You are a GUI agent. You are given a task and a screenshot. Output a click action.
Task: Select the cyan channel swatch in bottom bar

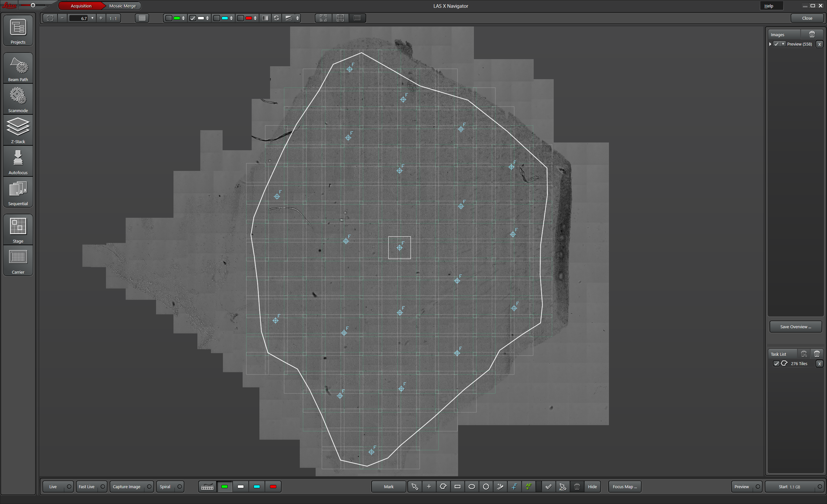[257, 487]
